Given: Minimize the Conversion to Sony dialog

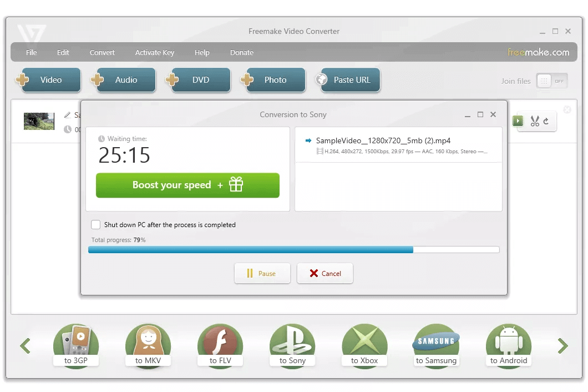Looking at the screenshot, I should 468,115.
